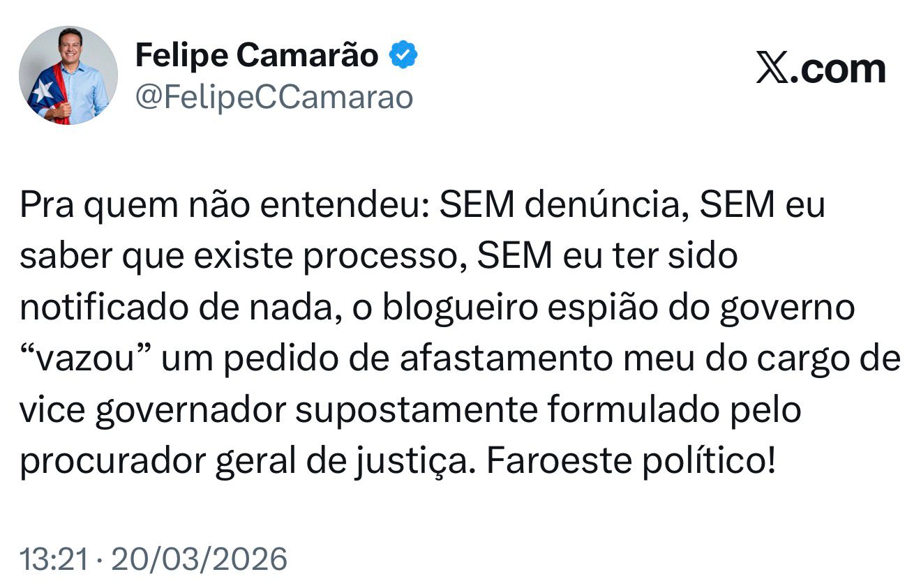Click the word "afastamento" in the tweet
921x588 pixels.
click(x=511, y=359)
